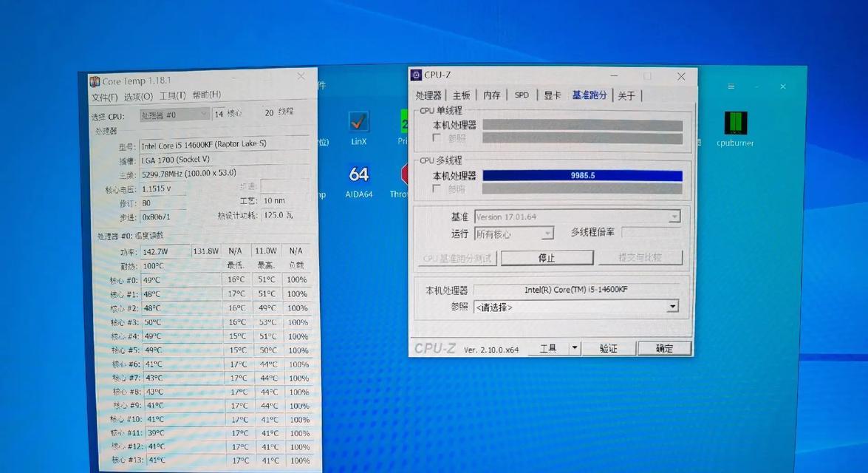Click the 工具 button in CPU-Z

548,348
